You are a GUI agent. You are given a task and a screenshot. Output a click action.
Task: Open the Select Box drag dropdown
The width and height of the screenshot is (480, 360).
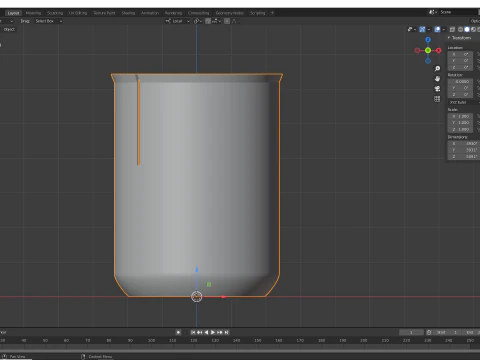[49, 21]
